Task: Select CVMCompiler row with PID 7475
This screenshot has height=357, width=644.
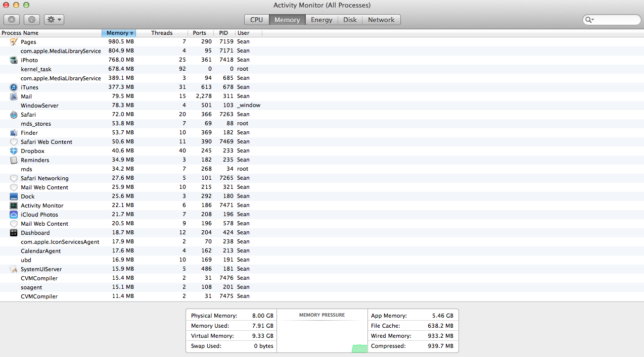Action: pyautogui.click(x=322, y=296)
